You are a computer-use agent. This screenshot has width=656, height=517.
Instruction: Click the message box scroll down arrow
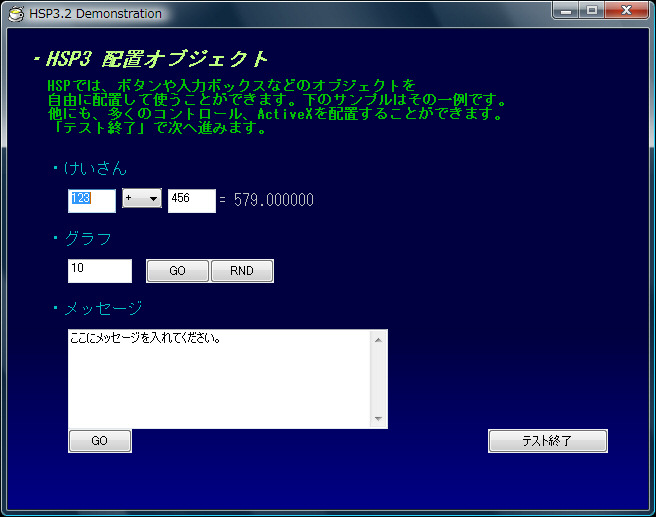pos(379,419)
